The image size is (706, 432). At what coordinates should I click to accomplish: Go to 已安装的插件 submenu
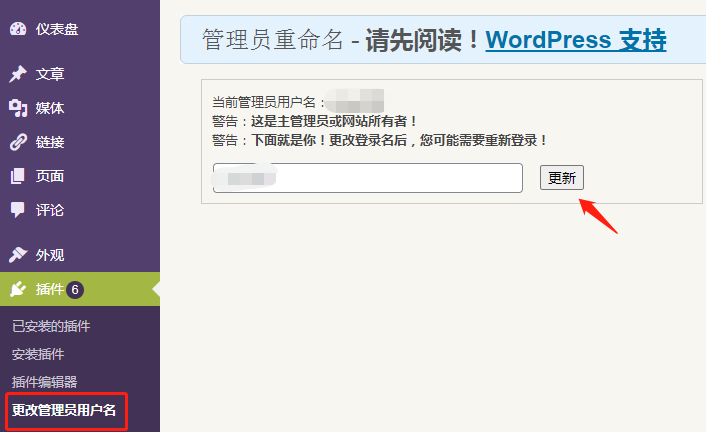pos(51,326)
